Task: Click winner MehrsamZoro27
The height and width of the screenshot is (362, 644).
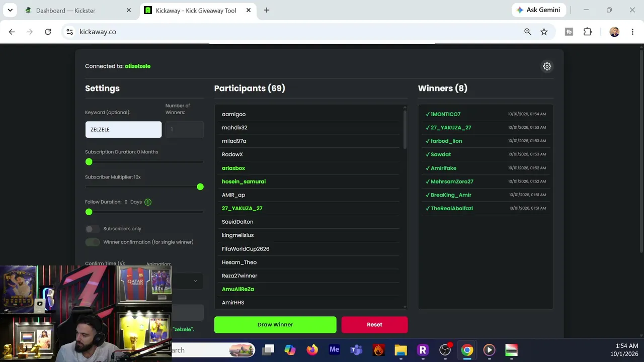Action: 452,182
